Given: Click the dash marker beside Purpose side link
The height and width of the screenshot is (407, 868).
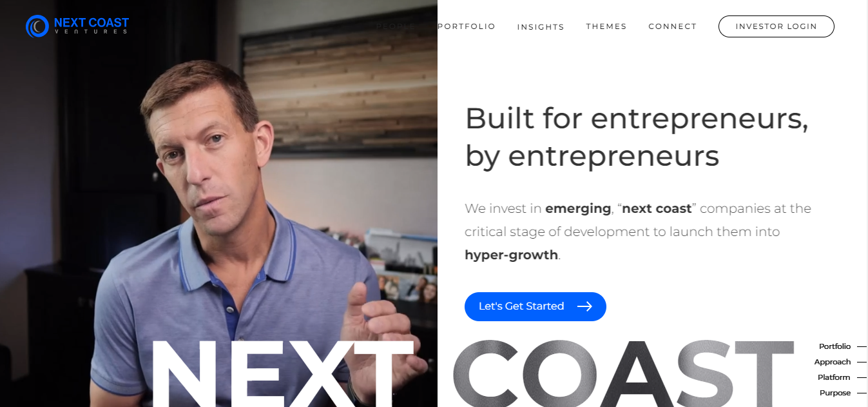Looking at the screenshot, I should coord(862,393).
